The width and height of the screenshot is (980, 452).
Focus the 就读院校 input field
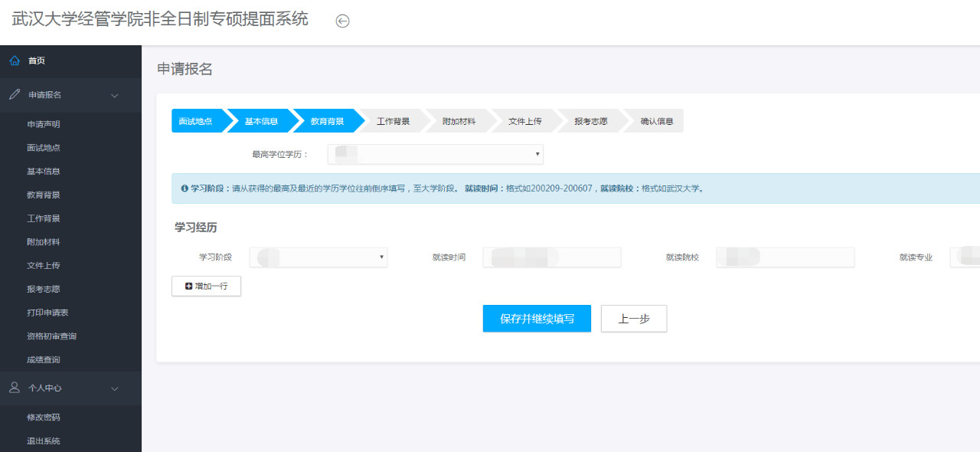point(785,257)
